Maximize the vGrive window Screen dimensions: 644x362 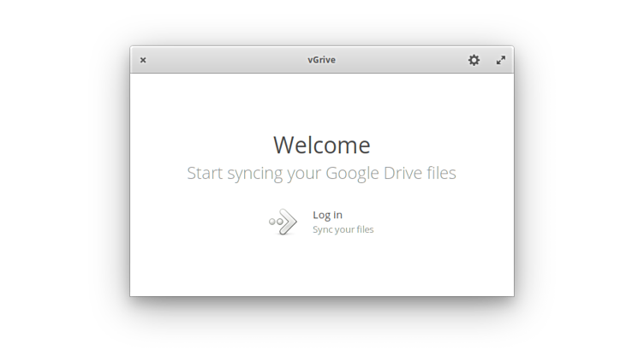[x=501, y=60]
